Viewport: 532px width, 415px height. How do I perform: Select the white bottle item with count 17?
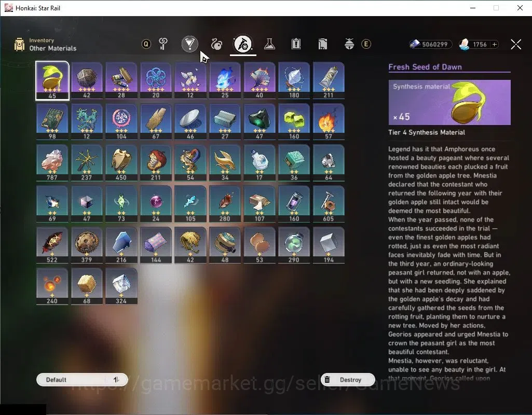[x=259, y=163]
